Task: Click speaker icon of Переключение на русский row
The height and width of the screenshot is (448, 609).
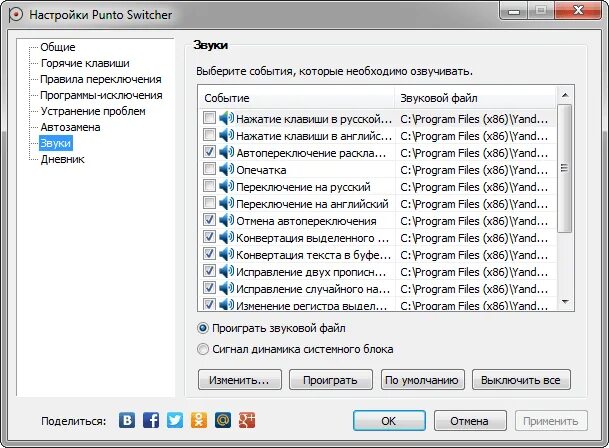Action: pyautogui.click(x=226, y=187)
